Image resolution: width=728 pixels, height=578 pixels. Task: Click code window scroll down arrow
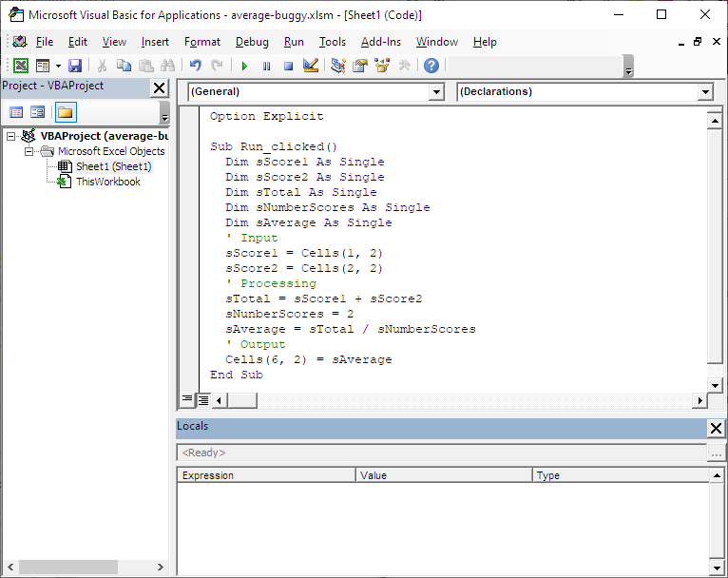click(x=715, y=385)
